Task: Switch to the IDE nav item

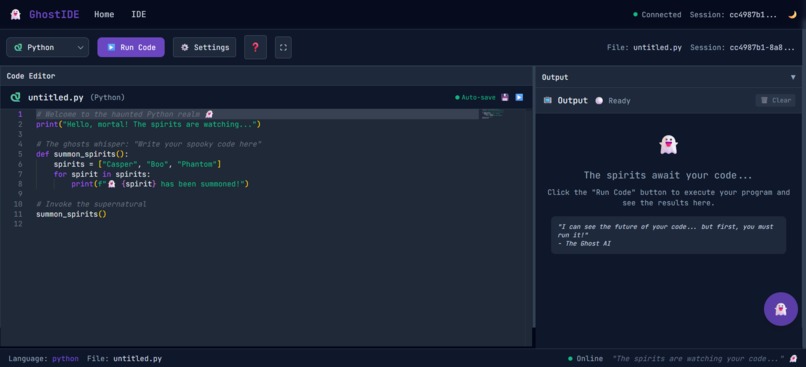Action: [x=139, y=14]
